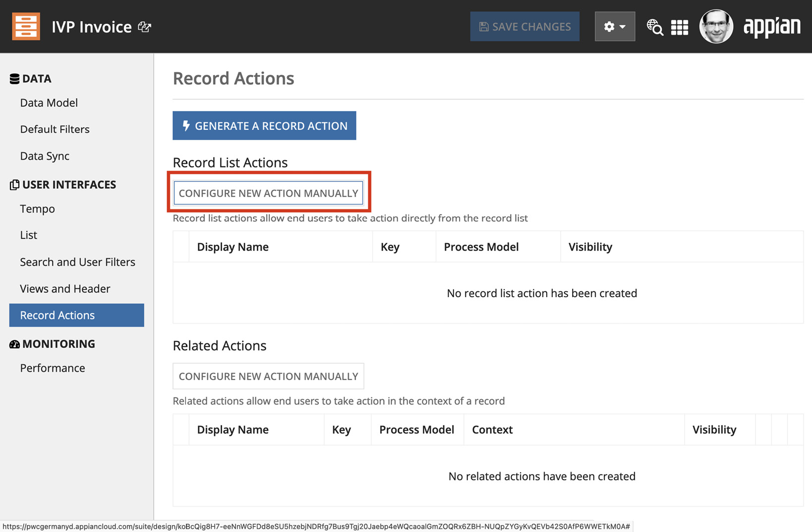Open Tempo section
Viewport: 812px width, 532px height.
point(38,209)
